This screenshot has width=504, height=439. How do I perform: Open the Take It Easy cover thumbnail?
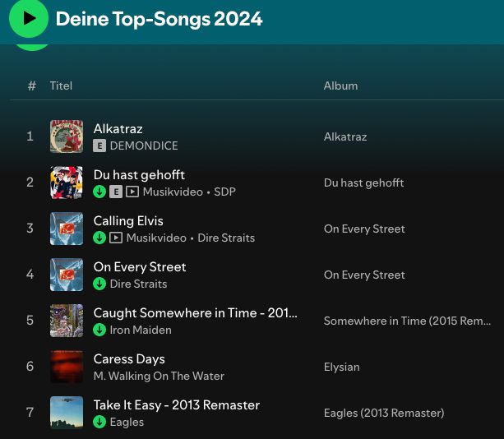[x=67, y=413]
